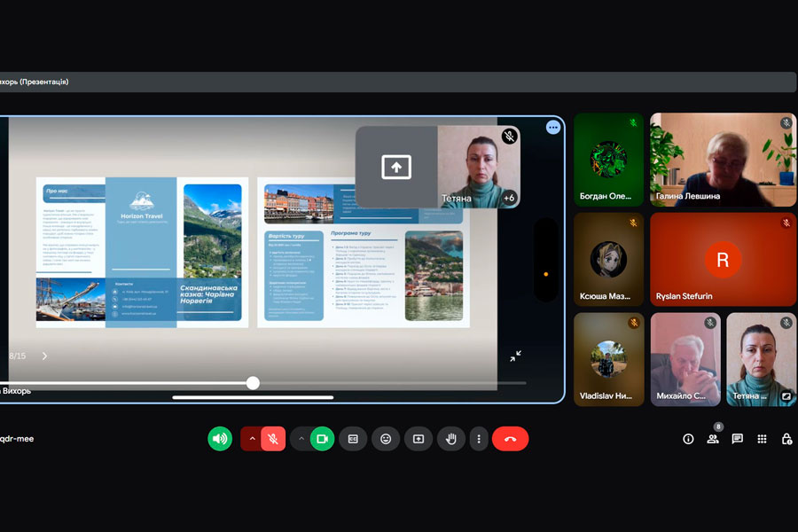This screenshot has width=798, height=532.
Task: Click muted mic icon on Ксюша tile
Action: pyautogui.click(x=634, y=223)
